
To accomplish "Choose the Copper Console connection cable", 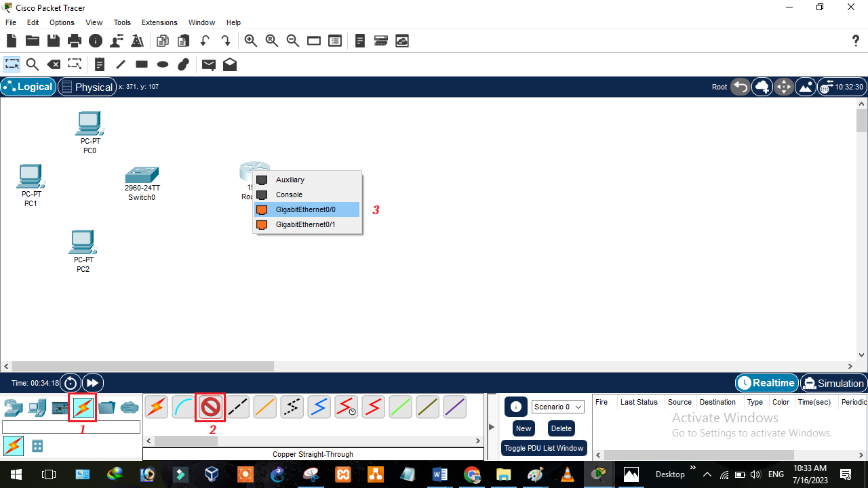I will (x=183, y=407).
